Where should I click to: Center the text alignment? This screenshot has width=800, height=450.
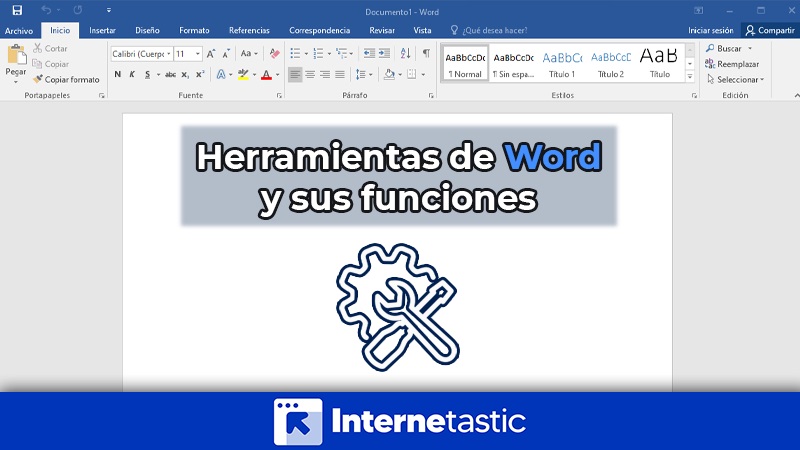pos(310,74)
